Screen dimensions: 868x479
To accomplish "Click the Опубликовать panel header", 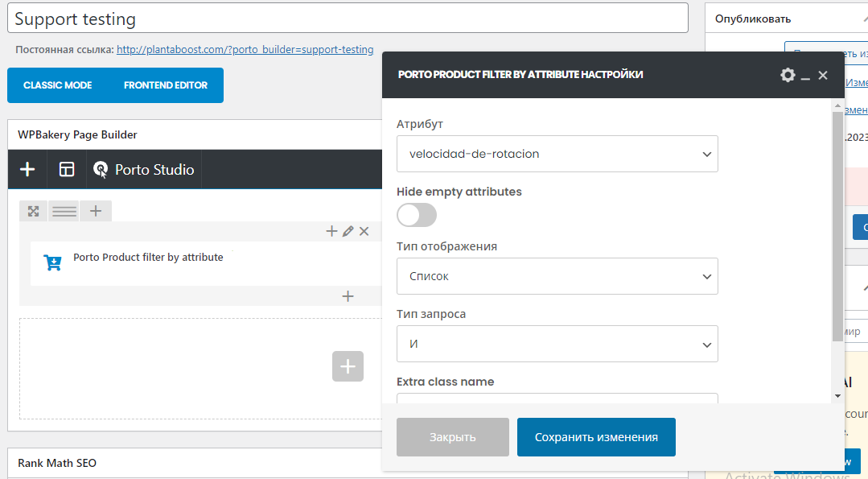I will (x=786, y=19).
